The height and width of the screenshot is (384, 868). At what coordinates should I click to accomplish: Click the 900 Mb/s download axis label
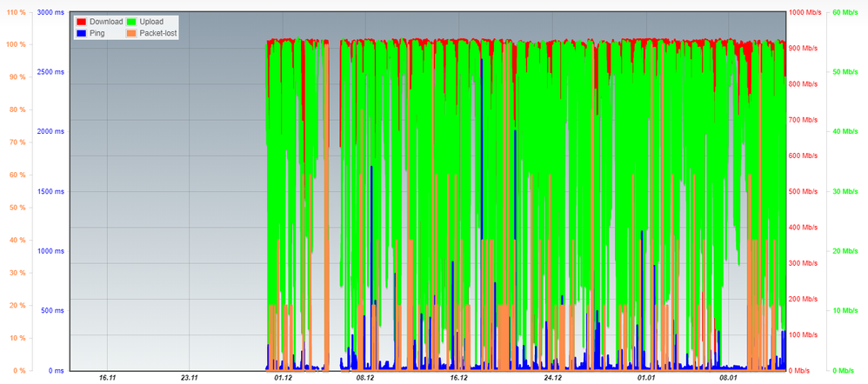pos(804,48)
